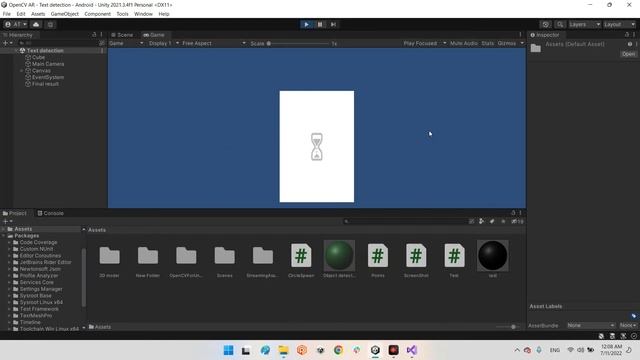Open the Help menu
Image resolution: width=640 pixels, height=360 pixels.
pyautogui.click(x=164, y=14)
